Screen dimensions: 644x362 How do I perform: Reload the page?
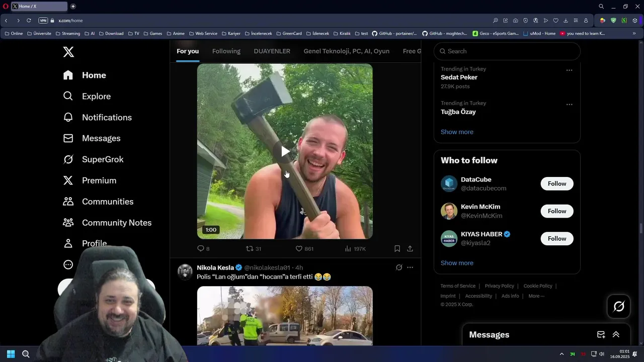coord(29,21)
